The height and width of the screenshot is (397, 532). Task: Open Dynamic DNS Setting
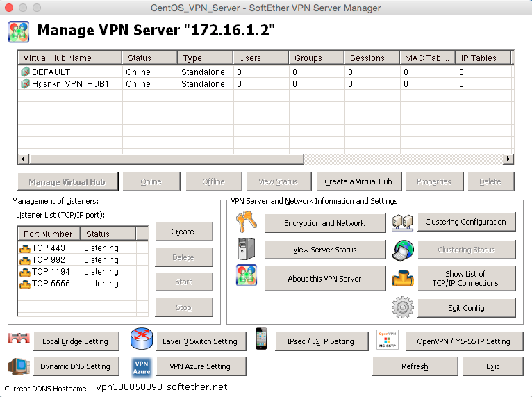click(x=76, y=366)
